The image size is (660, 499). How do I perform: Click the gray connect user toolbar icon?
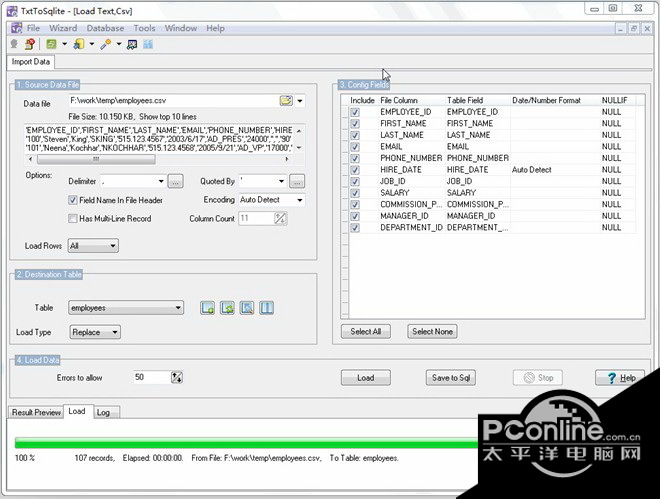pyautogui.click(x=14, y=44)
